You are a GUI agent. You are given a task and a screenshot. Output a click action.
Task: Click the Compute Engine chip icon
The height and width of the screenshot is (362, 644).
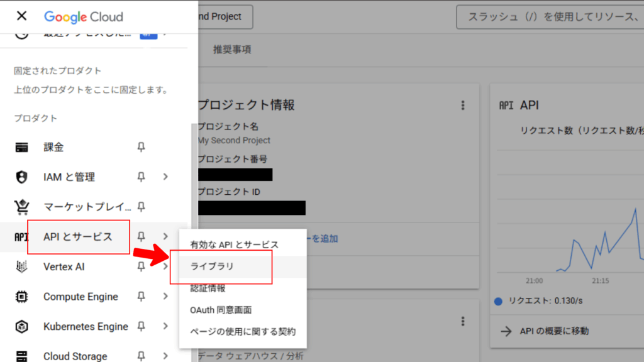(22, 297)
